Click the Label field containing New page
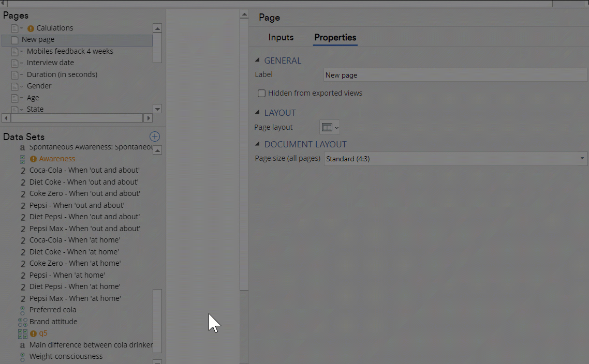This screenshot has width=589, height=364. (455, 75)
